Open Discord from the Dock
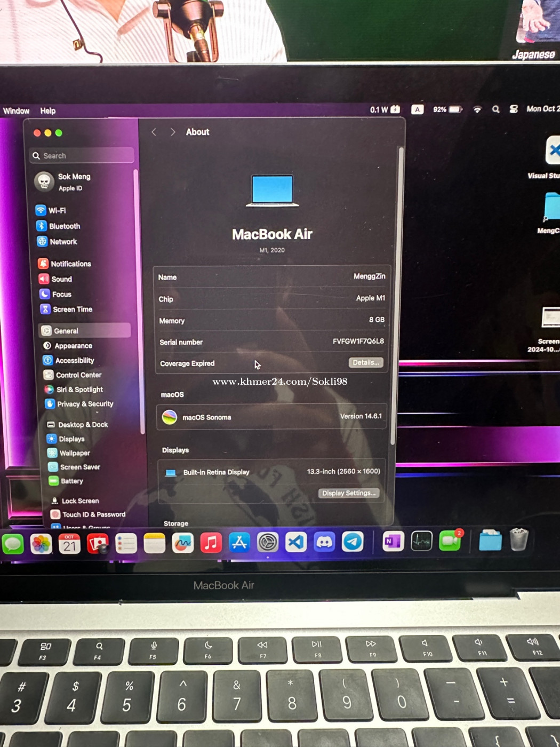Viewport: 560px width, 747px height. (x=324, y=542)
